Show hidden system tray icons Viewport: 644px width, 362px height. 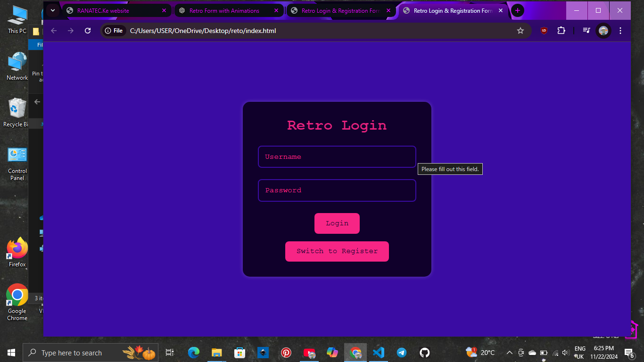[x=509, y=353]
